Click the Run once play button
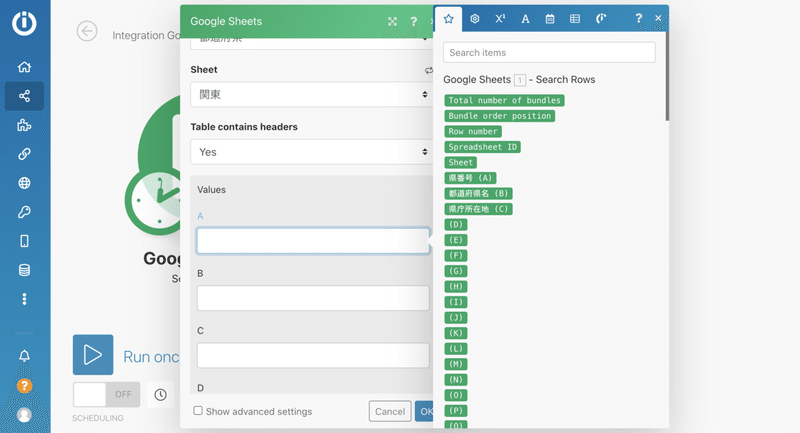800x433 pixels. (93, 355)
